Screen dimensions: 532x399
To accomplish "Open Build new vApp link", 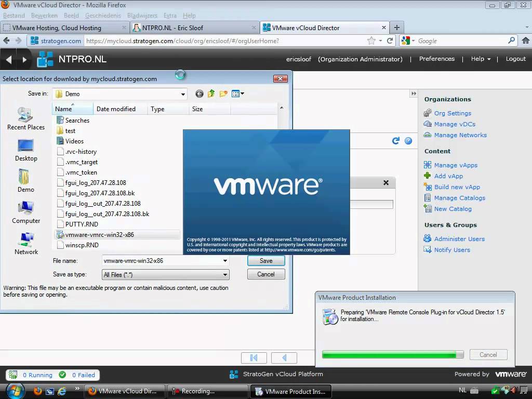I will (x=457, y=187).
